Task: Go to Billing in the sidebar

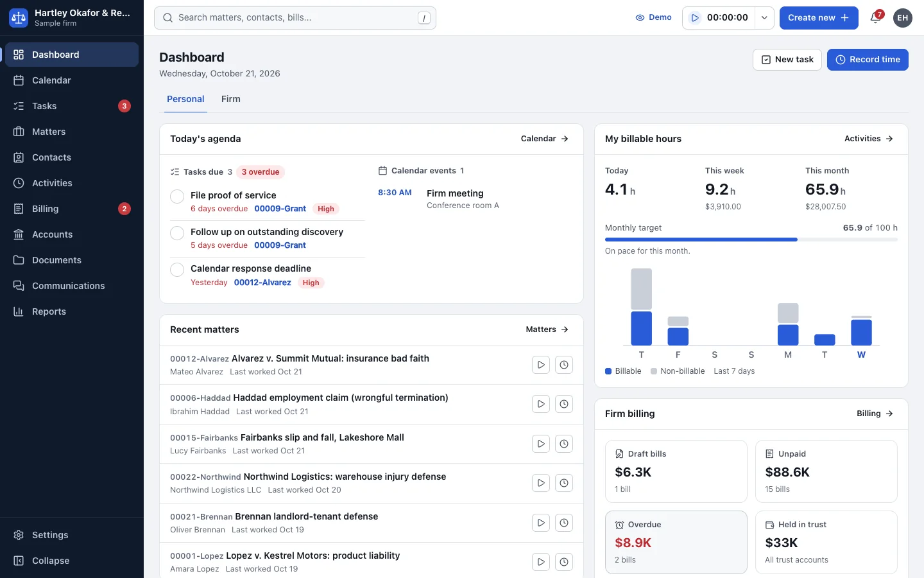Action: [72, 209]
